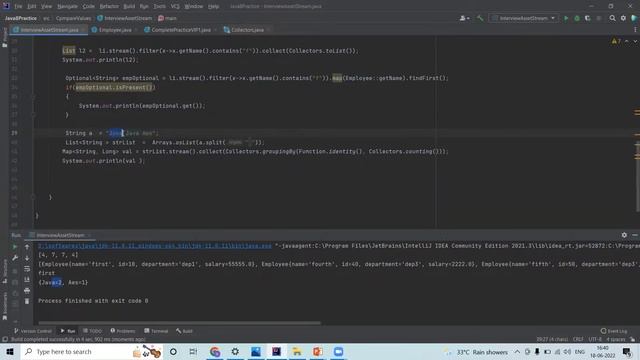Viewport: 640px width, 360px height.
Task: Clear all console output with trash icon
Action: pos(27,301)
